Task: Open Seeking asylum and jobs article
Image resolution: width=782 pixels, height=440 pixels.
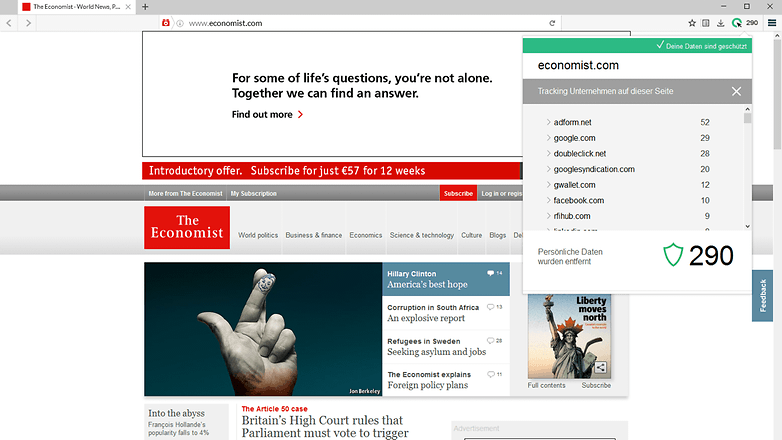Action: point(436,352)
